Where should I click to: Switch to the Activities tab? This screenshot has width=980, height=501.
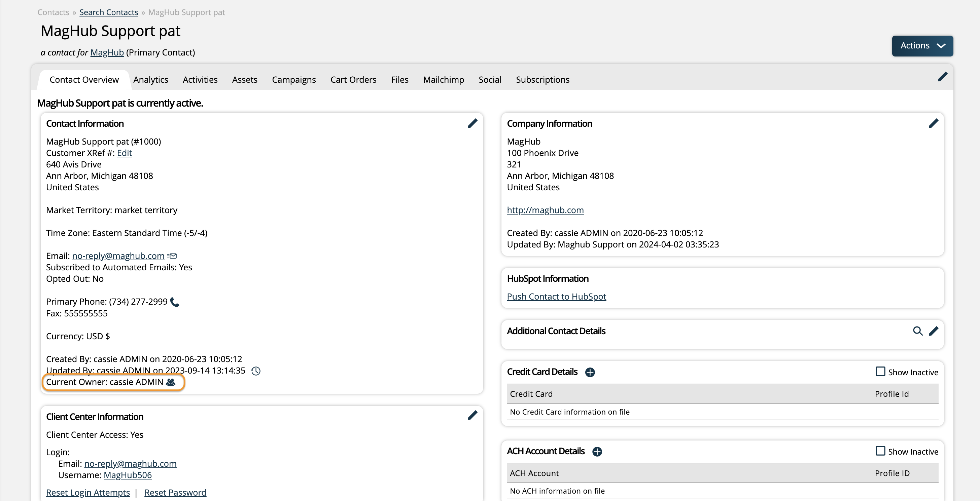point(200,79)
